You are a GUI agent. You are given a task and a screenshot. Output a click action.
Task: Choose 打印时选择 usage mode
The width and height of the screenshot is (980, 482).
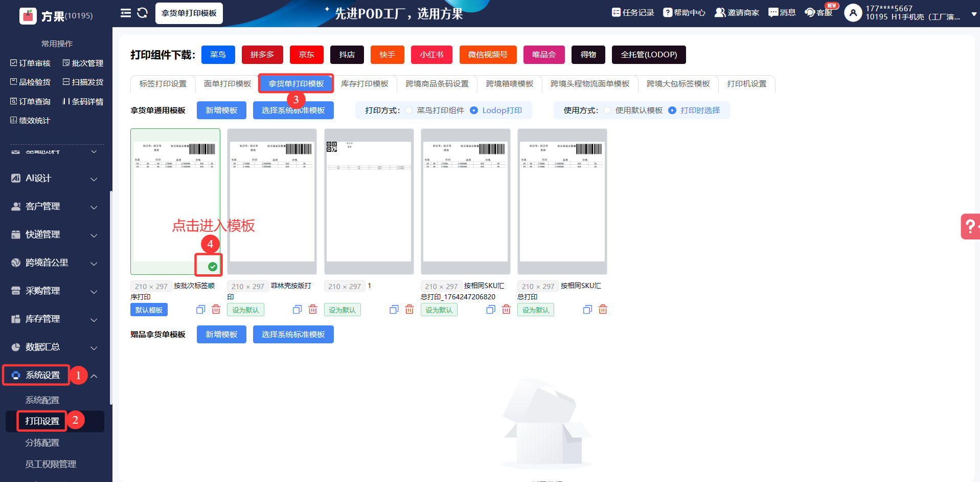[695, 111]
